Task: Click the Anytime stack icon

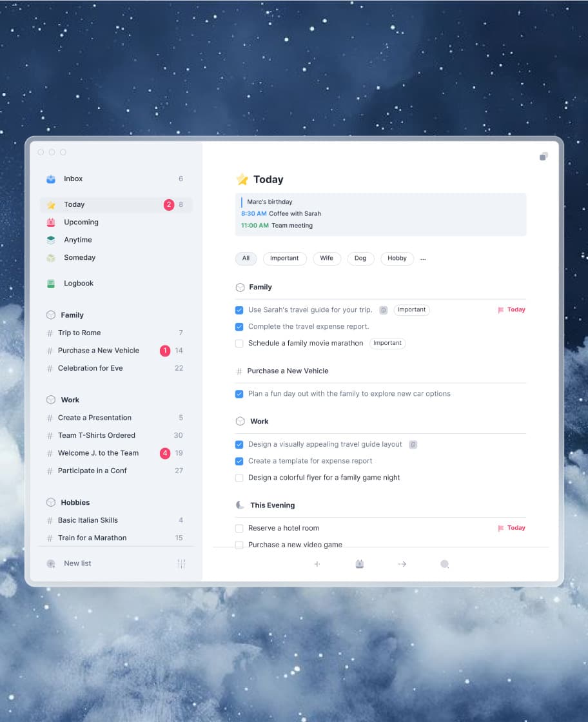Action: 51,240
